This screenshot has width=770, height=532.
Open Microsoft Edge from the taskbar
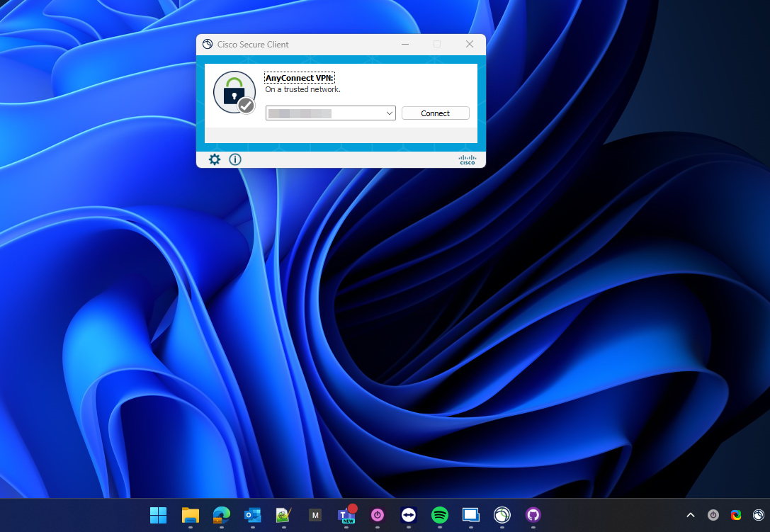coord(222,515)
